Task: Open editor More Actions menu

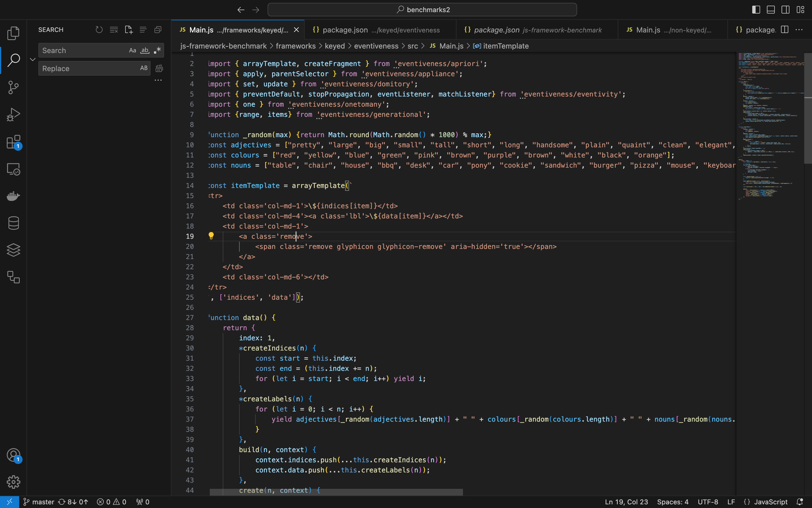Action: pyautogui.click(x=799, y=30)
